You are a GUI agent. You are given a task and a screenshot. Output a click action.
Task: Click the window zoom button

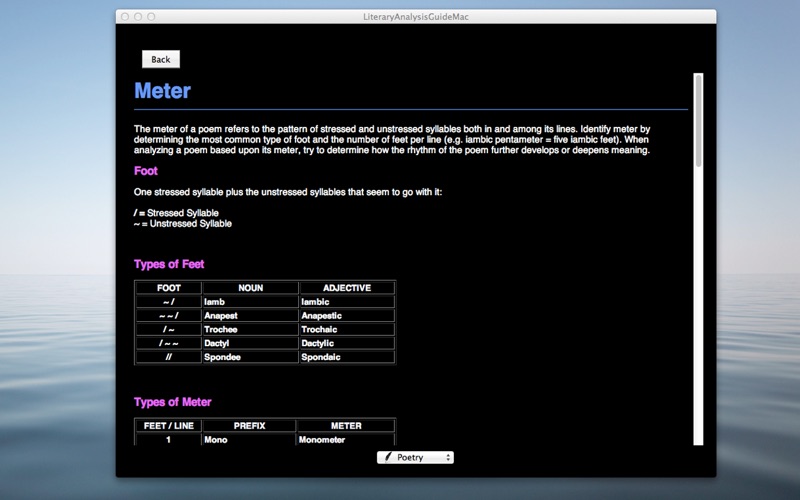click(151, 17)
